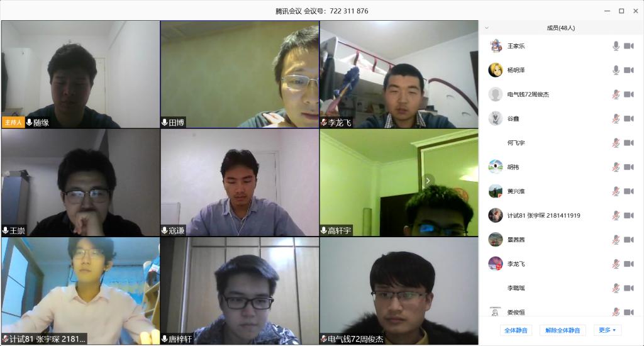Viewport: 644px width, 346px height.
Task: Select 寇谦's video tile
Action: click(x=240, y=183)
